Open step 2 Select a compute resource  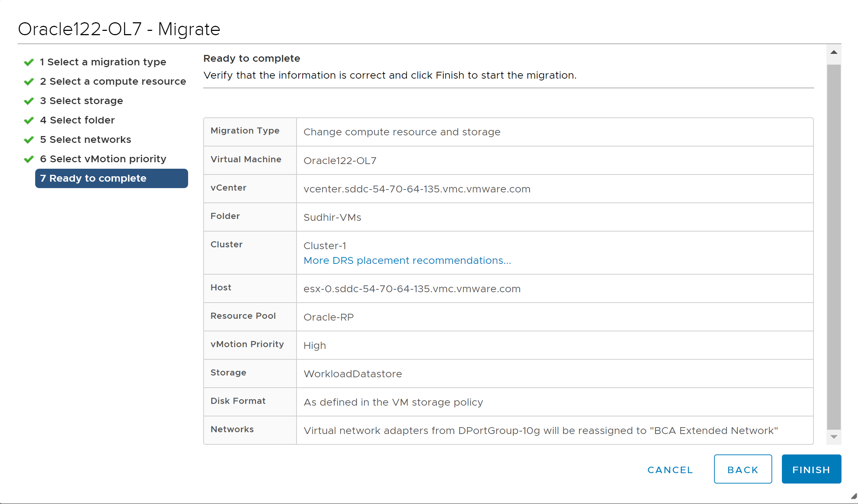click(113, 81)
